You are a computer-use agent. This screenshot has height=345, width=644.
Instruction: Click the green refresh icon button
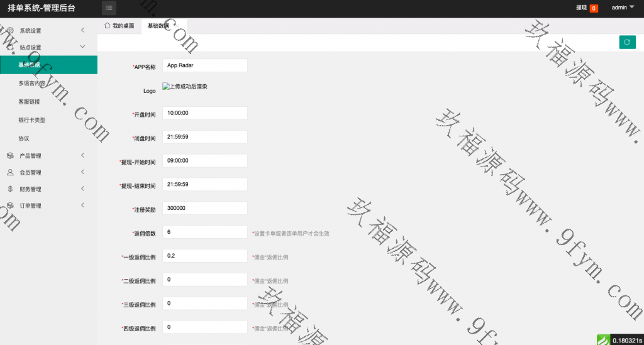(626, 41)
